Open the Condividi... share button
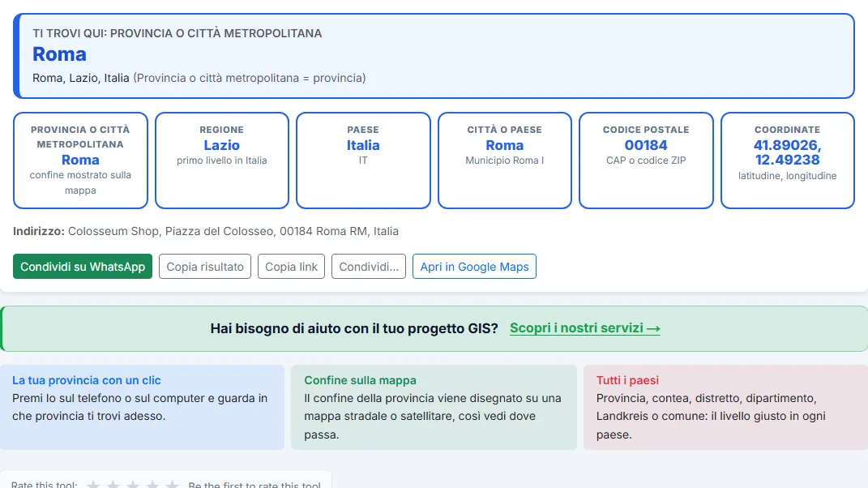Viewport: 868px width, 488px height. (x=369, y=267)
